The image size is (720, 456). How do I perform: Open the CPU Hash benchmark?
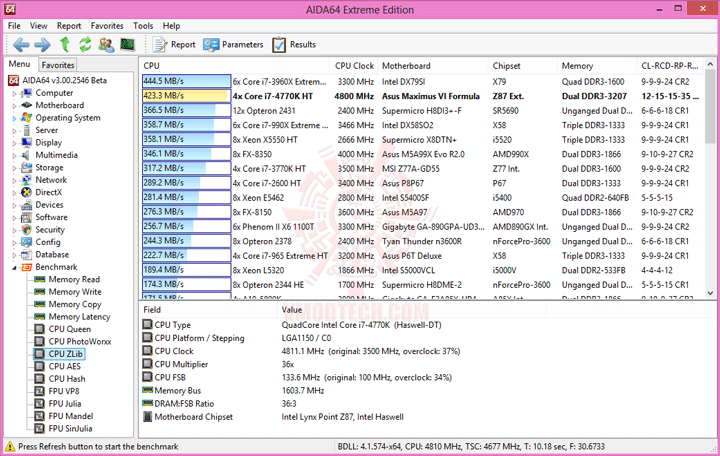tap(67, 378)
